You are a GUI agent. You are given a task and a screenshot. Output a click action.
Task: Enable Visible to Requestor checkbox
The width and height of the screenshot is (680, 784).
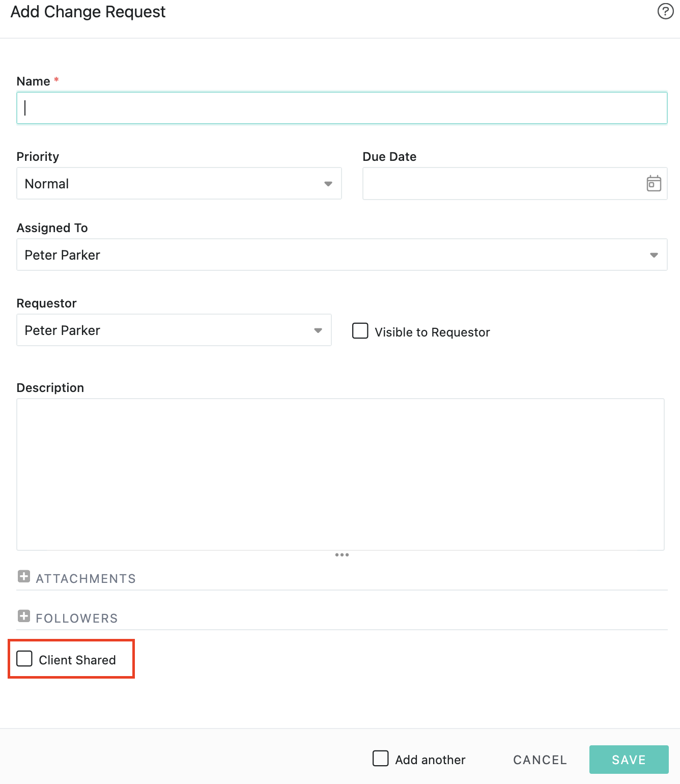[x=360, y=331]
